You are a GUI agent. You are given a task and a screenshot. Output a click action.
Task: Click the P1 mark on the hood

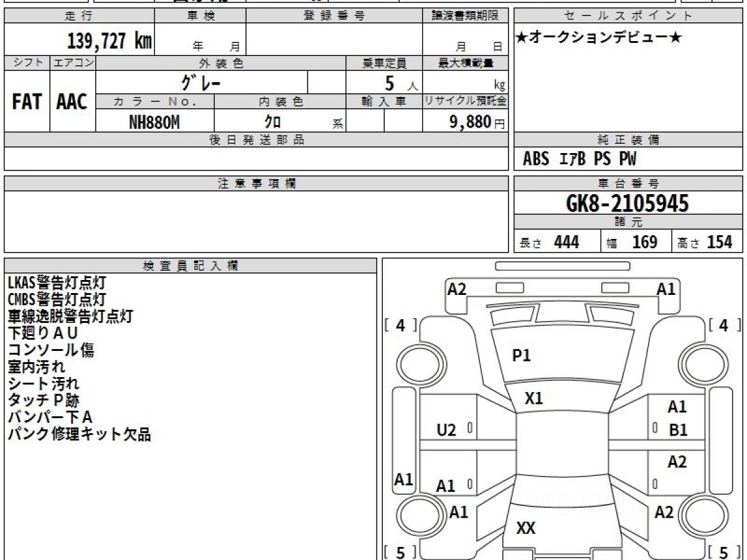coord(521,356)
